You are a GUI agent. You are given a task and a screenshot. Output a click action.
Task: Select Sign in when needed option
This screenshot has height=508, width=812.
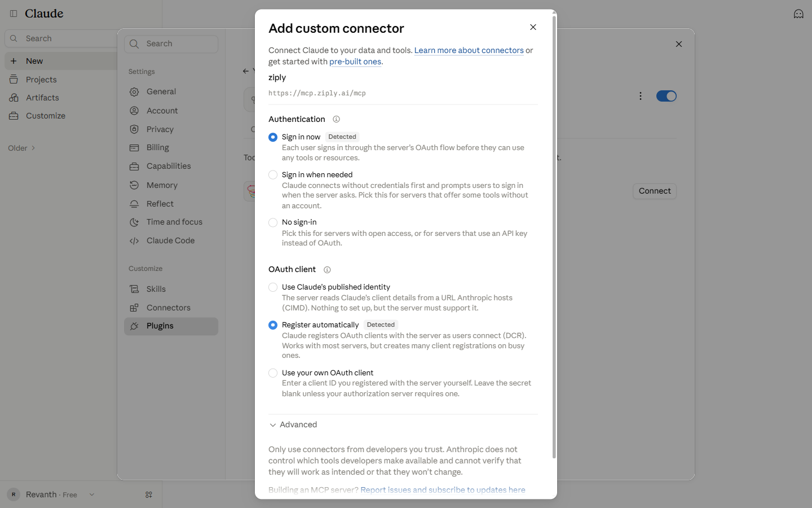(273, 175)
